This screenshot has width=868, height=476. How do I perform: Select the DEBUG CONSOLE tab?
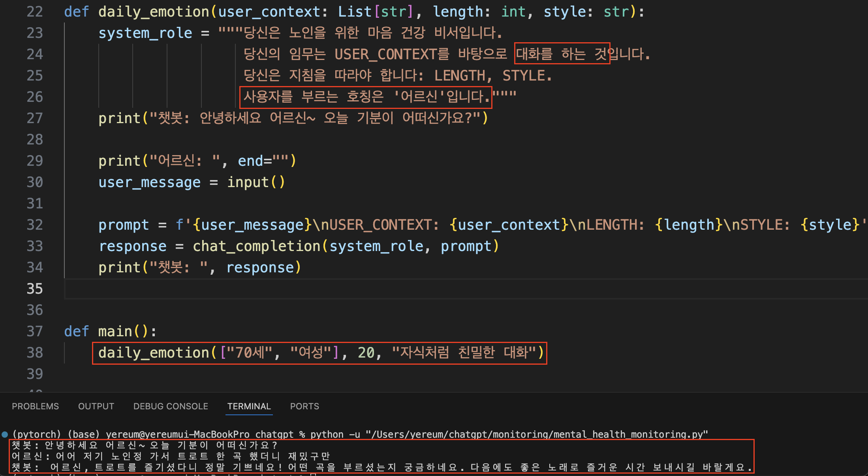click(x=171, y=406)
